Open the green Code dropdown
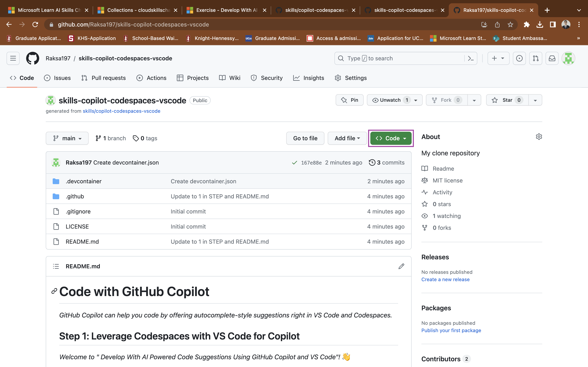 pos(390,138)
